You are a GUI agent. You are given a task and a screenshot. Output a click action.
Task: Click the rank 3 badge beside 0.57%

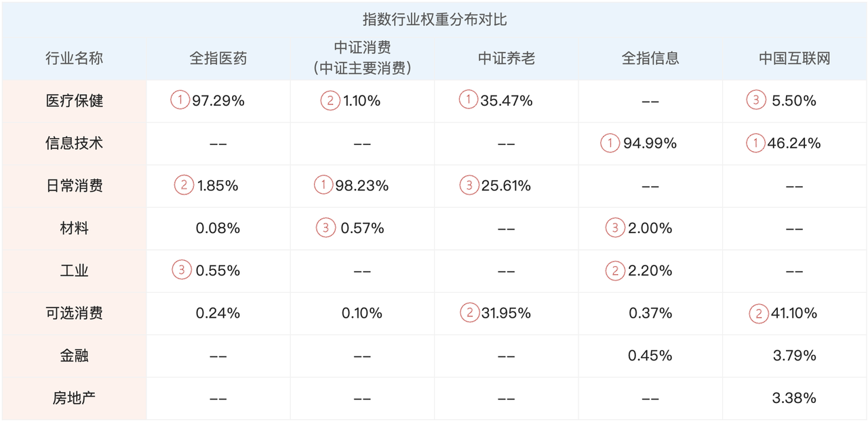pos(325,228)
